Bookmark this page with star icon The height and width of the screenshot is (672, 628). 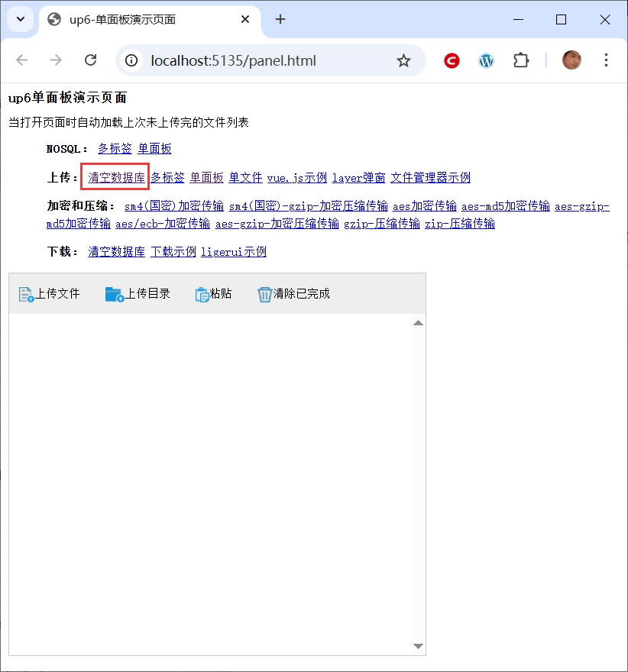coord(403,60)
